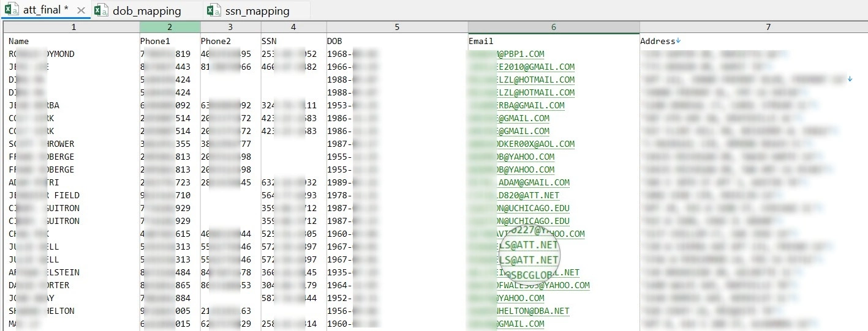
Task: Select column header 5
Action: coord(397,28)
